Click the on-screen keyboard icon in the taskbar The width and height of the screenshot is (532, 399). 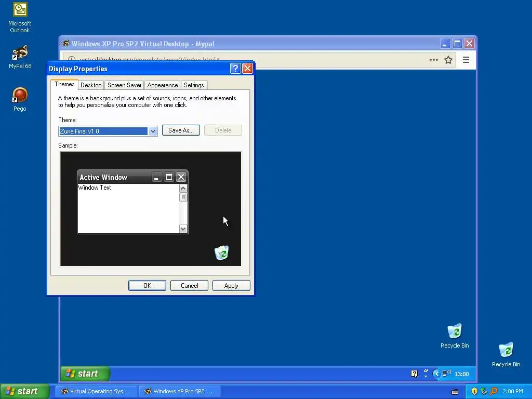coord(455,392)
